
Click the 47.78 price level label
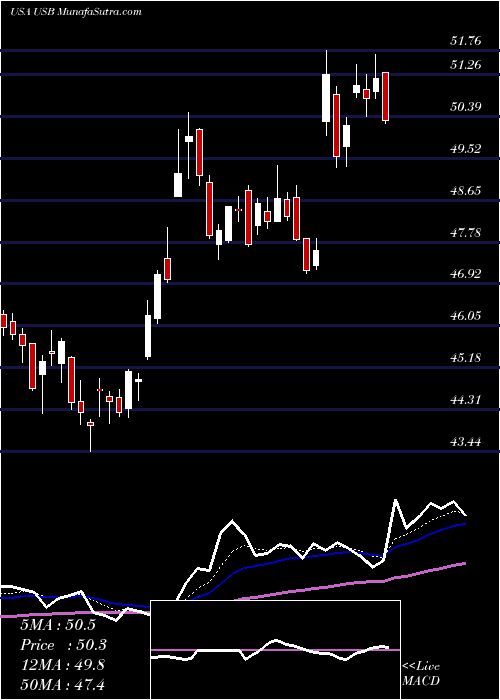[x=466, y=232]
